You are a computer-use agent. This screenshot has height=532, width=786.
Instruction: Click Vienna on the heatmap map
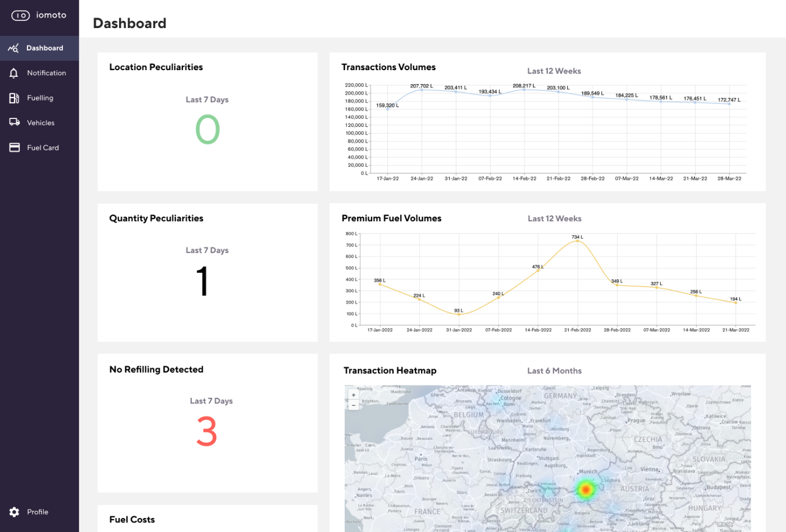(649, 469)
